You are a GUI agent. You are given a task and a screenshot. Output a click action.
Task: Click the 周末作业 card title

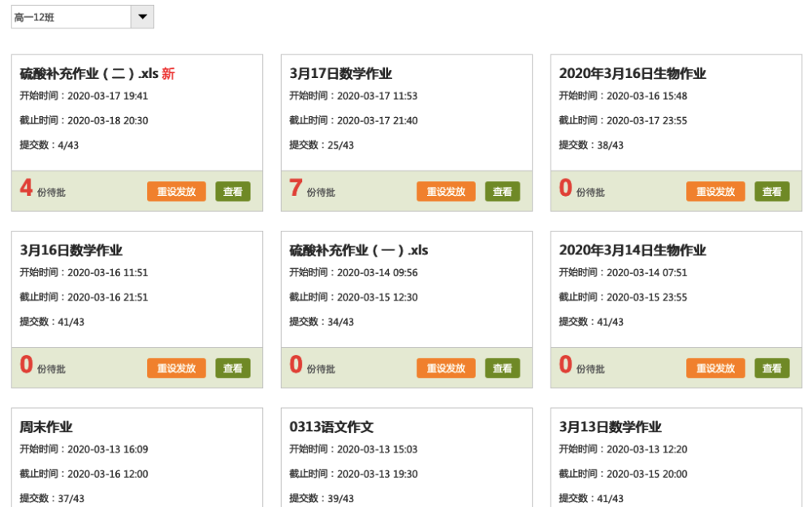(x=46, y=427)
